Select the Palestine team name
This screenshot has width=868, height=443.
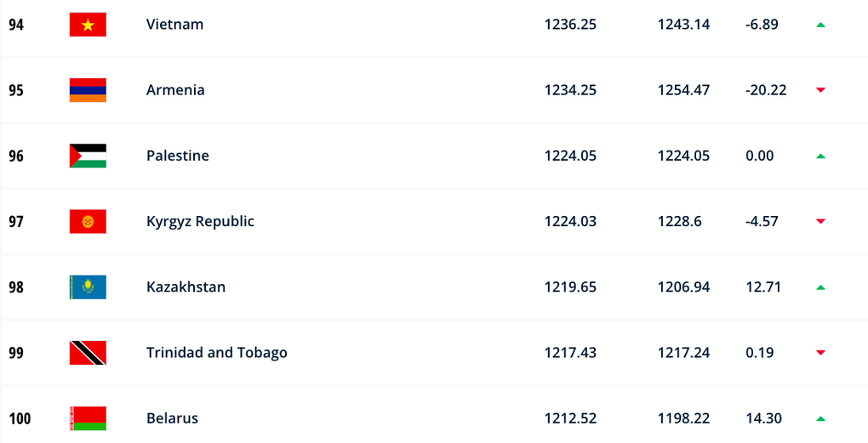point(178,156)
